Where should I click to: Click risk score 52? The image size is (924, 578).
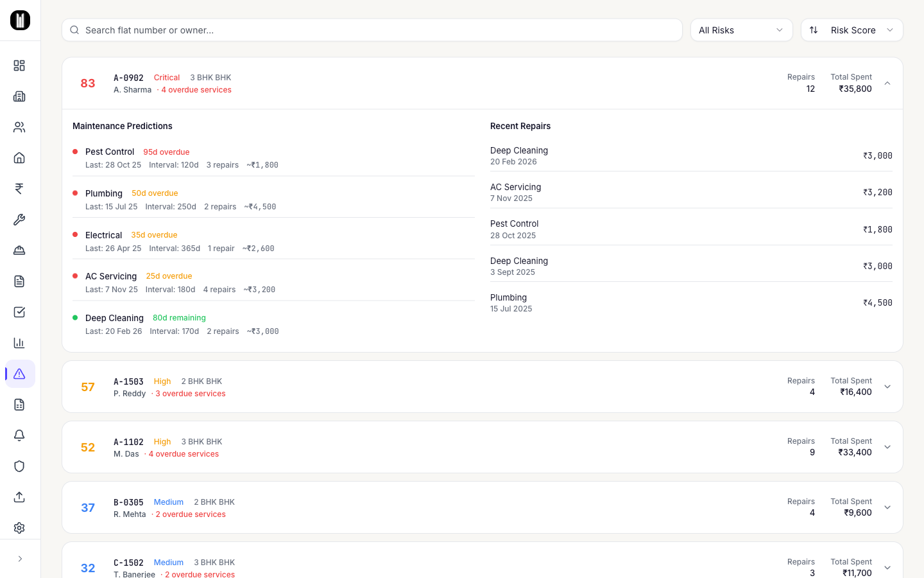point(88,447)
